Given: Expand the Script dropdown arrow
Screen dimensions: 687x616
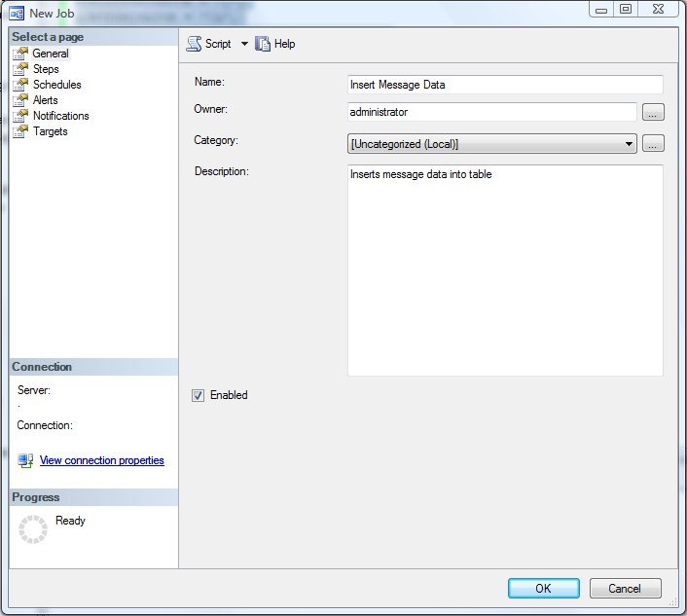Looking at the screenshot, I should pyautogui.click(x=244, y=44).
